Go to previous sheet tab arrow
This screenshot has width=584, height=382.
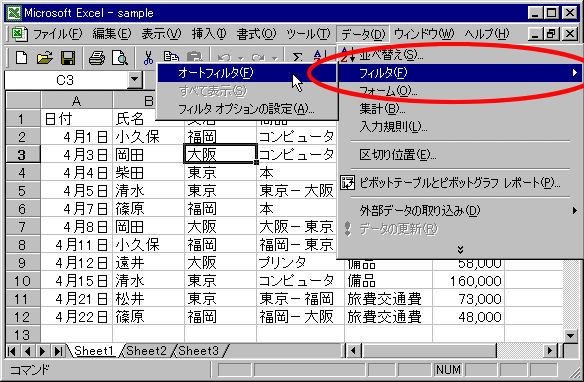coord(27,351)
